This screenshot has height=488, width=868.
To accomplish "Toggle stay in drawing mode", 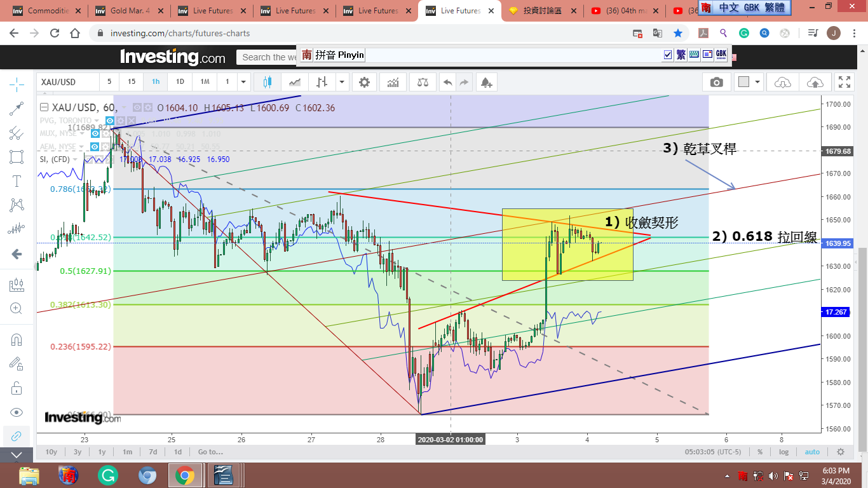I will (x=17, y=363).
